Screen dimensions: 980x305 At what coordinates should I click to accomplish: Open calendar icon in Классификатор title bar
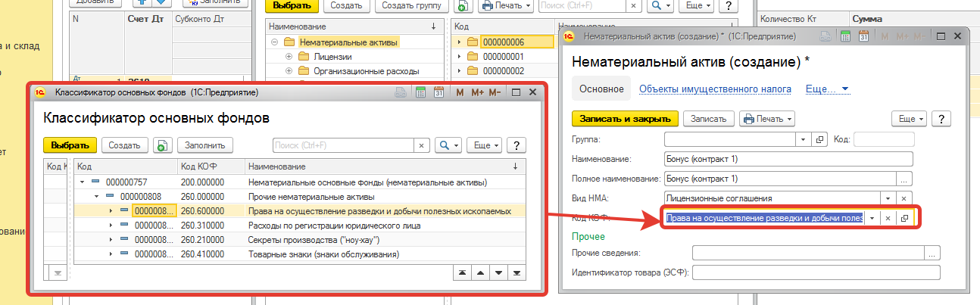[x=439, y=92]
